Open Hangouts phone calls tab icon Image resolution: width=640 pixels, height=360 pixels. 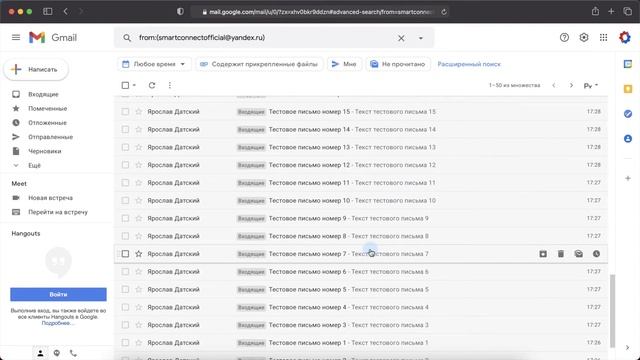[73, 353]
